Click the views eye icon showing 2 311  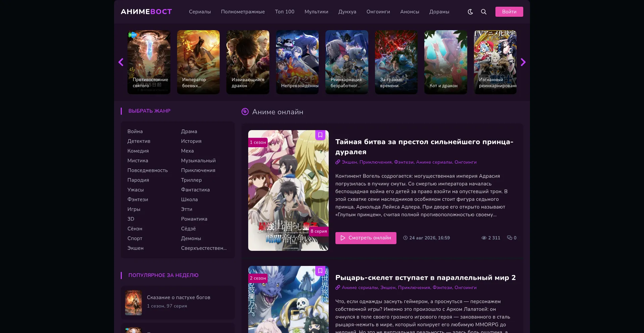click(x=484, y=238)
